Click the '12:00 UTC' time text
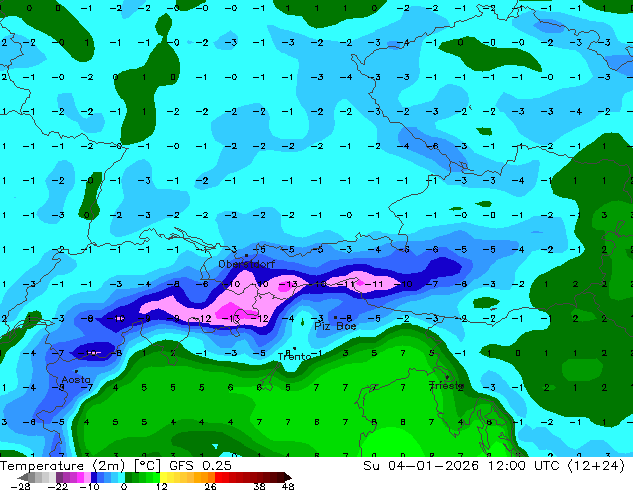The width and height of the screenshot is (634, 490). click(x=524, y=466)
